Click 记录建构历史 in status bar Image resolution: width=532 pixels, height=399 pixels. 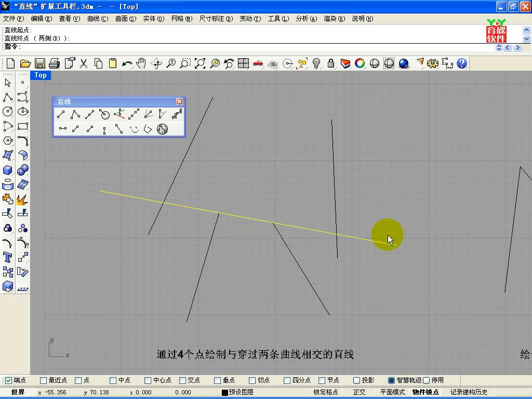point(469,392)
